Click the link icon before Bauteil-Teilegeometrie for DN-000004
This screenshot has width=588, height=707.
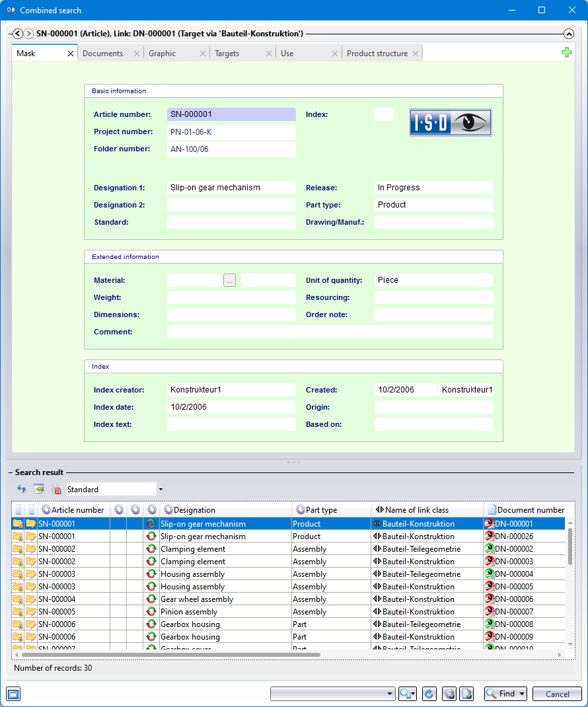(377, 574)
